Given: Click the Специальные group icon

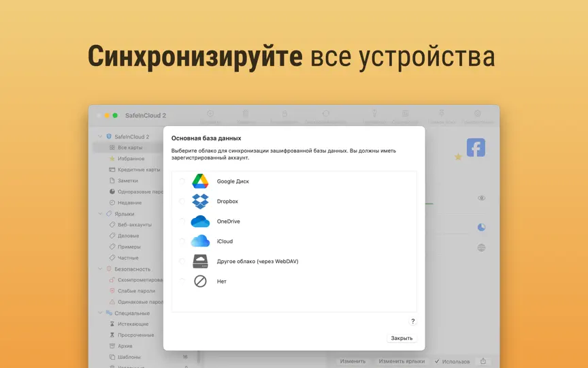Looking at the screenshot, I should tap(109, 312).
